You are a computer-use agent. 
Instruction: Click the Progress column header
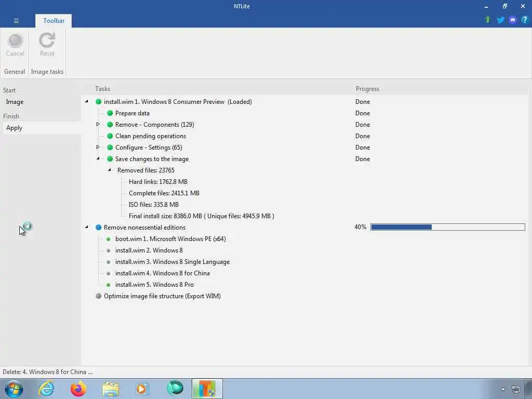[367, 88]
